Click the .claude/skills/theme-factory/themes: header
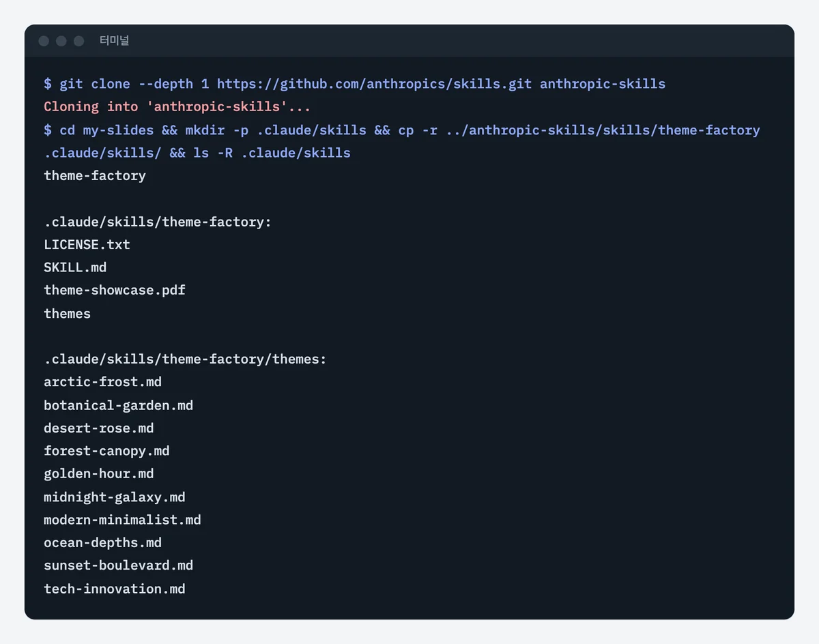The height and width of the screenshot is (644, 819). coord(186,359)
